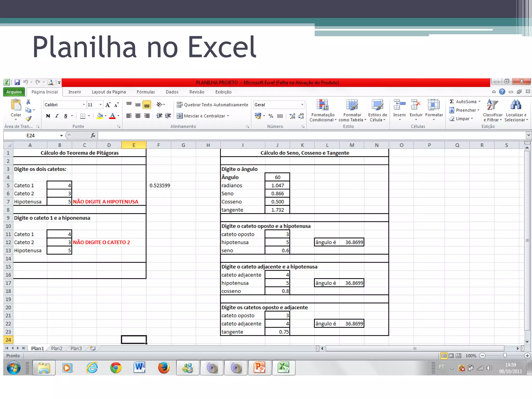
Task: Open the font size 11 dropdown
Action: (x=101, y=105)
